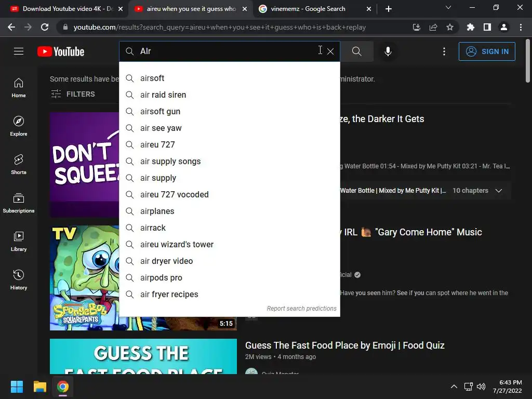Select 'aireu wizard's tower' suggestion
The image size is (532, 399).
point(230,245)
